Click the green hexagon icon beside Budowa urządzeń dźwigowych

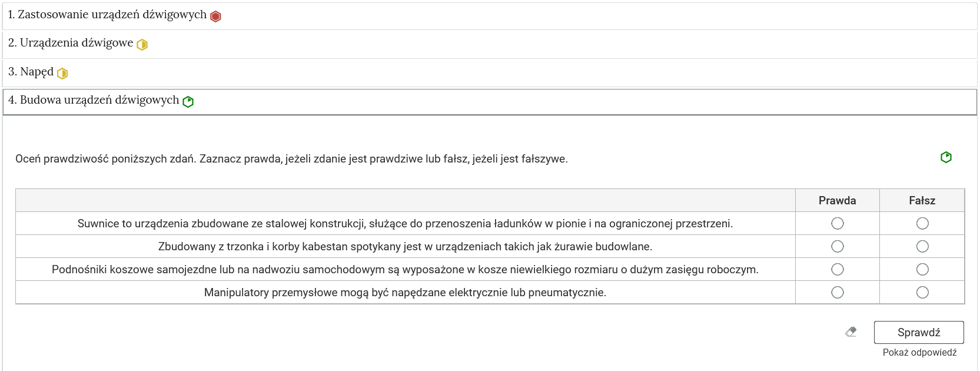click(188, 101)
